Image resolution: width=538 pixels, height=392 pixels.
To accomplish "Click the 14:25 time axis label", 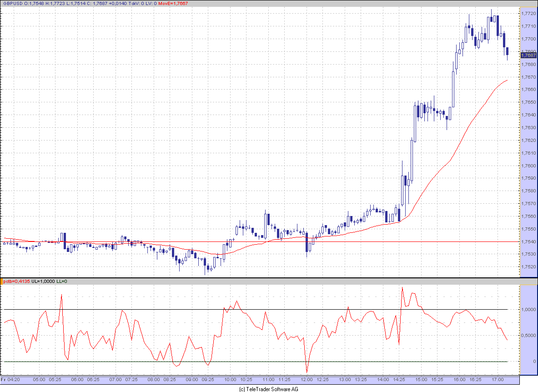I will tap(399, 379).
